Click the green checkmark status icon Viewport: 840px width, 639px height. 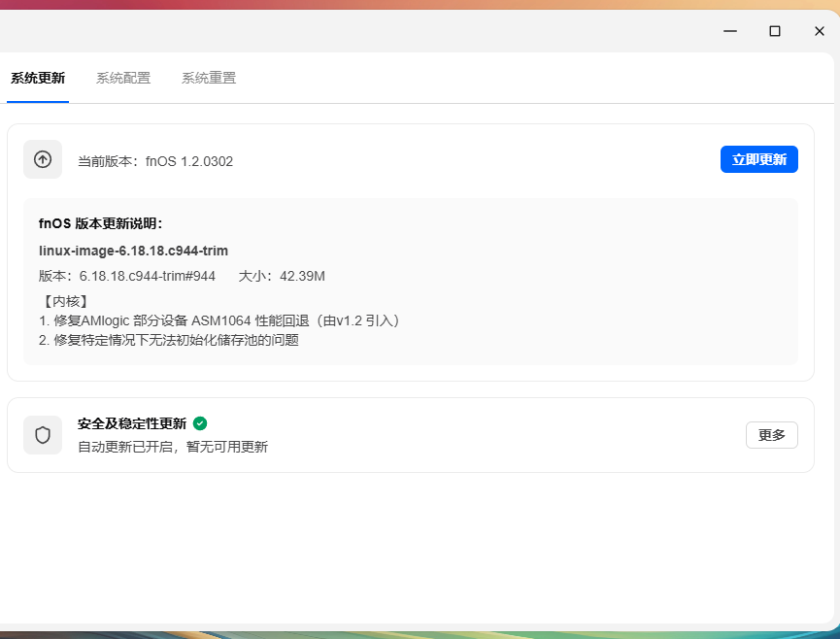pyautogui.click(x=200, y=423)
